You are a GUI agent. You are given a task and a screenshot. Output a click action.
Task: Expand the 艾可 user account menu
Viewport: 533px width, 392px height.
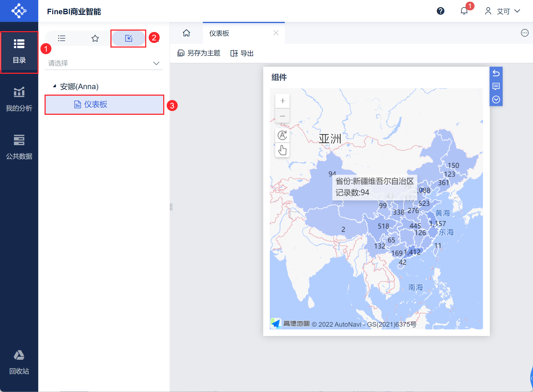pyautogui.click(x=503, y=11)
